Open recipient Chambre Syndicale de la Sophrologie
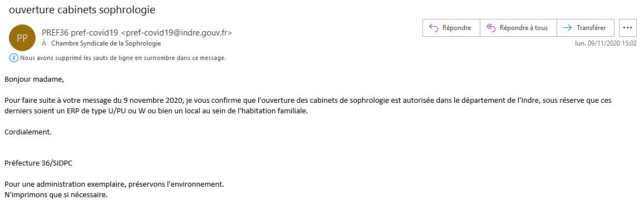The width and height of the screenshot is (644, 215). [106, 43]
